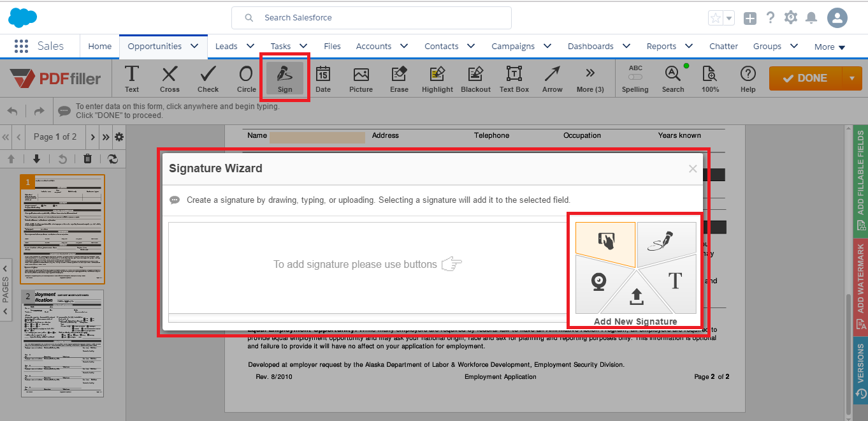Select the Circle tool
The height and width of the screenshot is (421, 868).
(246, 78)
